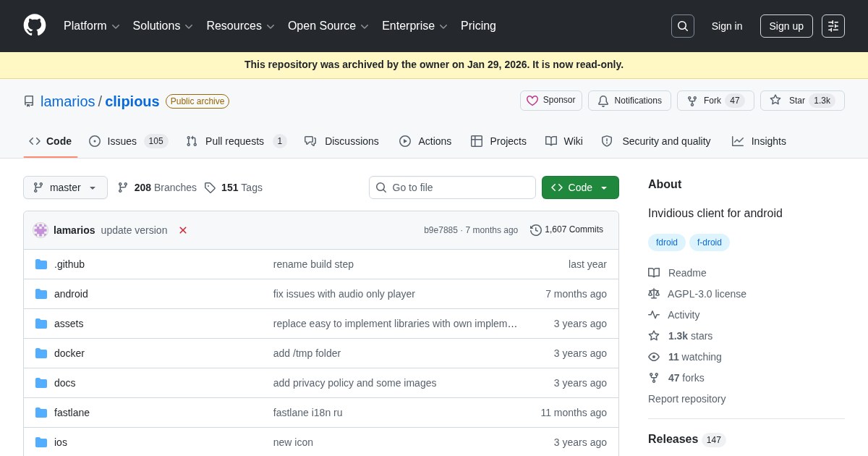
Task: Switch to the Wiki tab
Action: click(x=564, y=141)
